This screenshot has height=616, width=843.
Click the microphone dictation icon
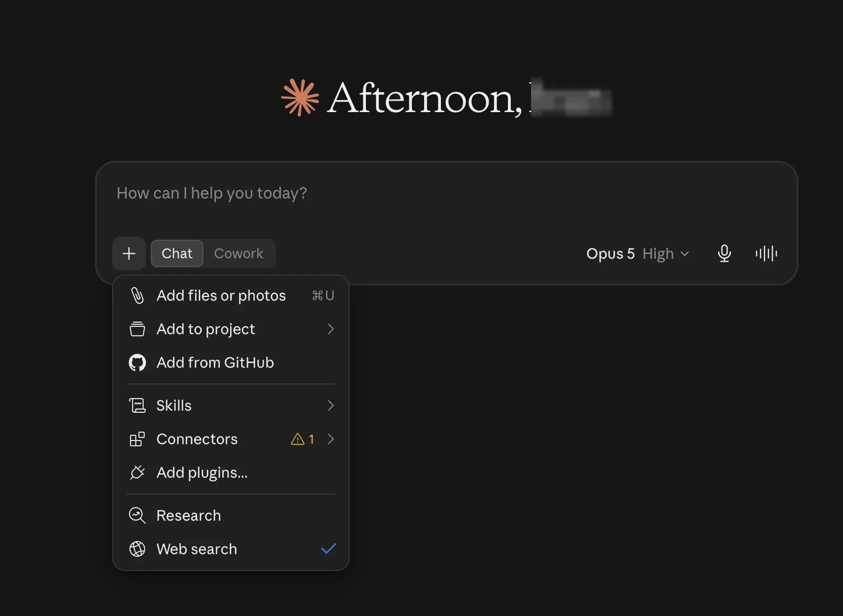(724, 254)
